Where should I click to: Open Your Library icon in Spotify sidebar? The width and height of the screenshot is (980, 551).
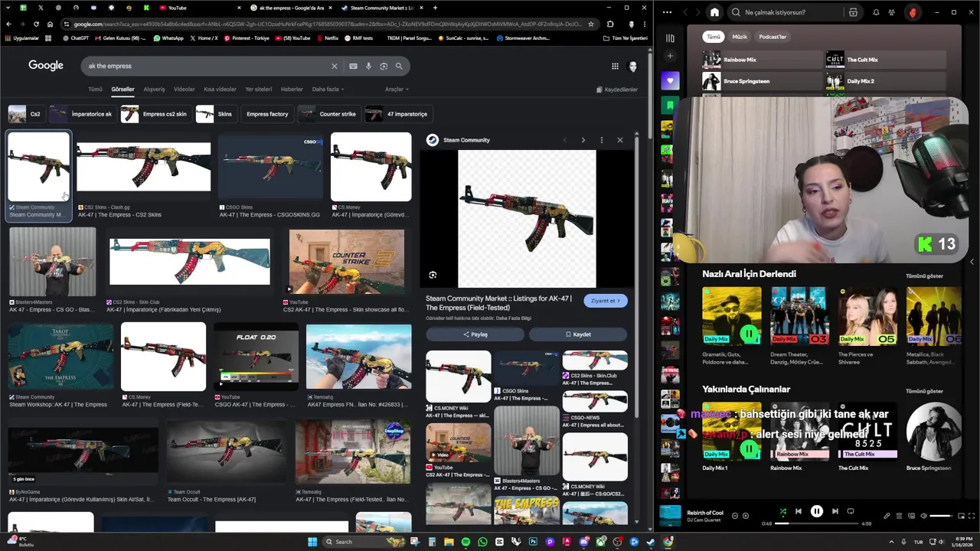(x=670, y=37)
